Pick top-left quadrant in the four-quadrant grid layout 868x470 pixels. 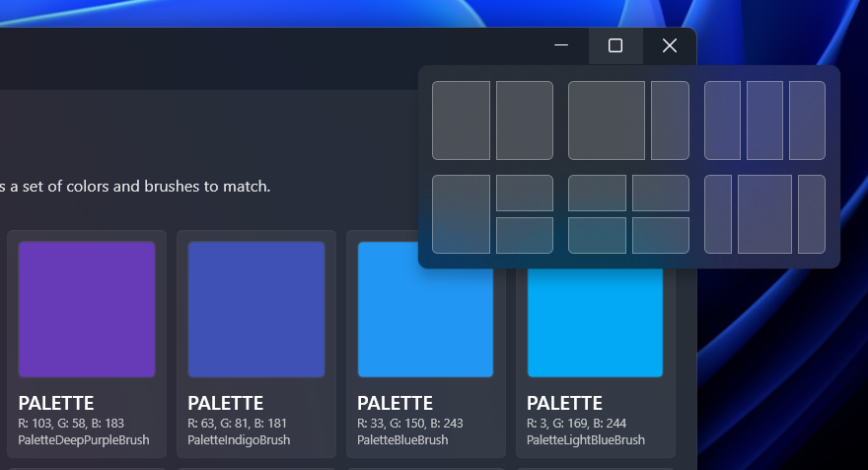tap(597, 193)
